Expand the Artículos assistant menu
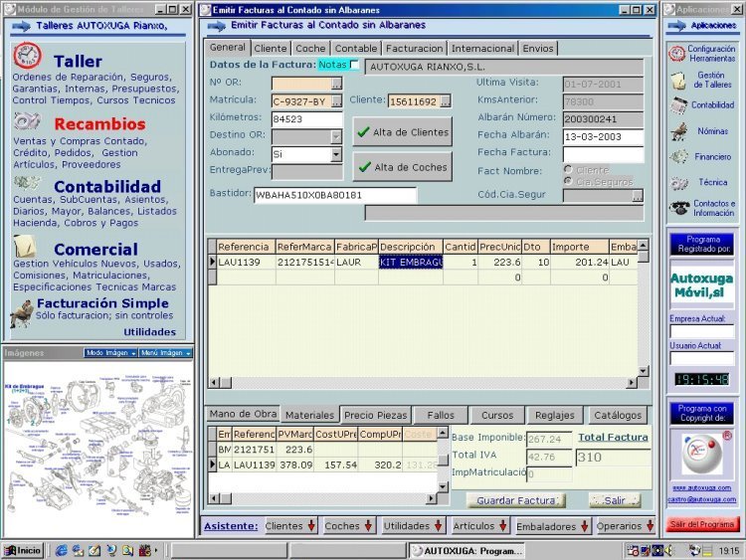This screenshot has height=560, width=746. click(480, 526)
